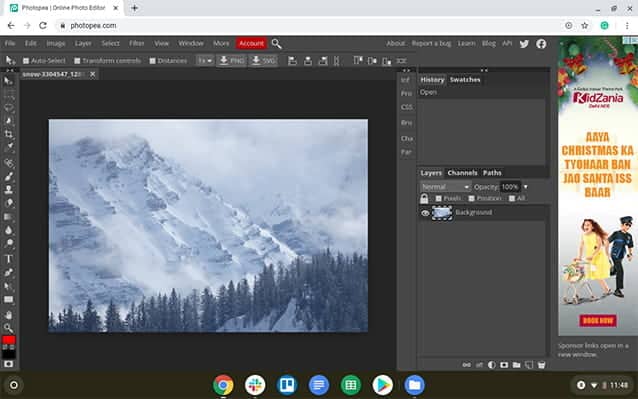Open the File menu

(10, 43)
